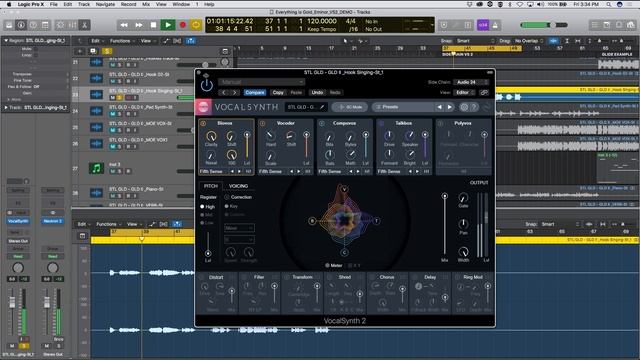Click the B node on the visualizer

tap(312, 221)
